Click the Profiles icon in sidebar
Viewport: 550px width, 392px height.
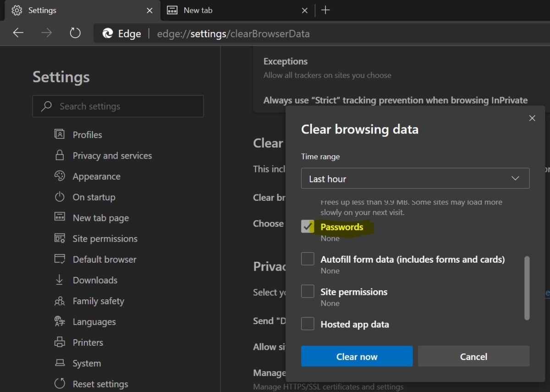coord(60,134)
